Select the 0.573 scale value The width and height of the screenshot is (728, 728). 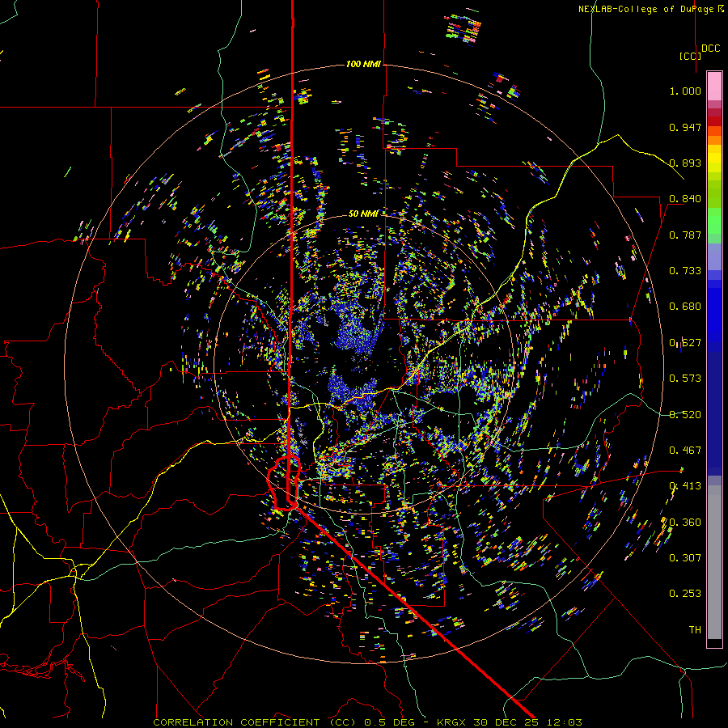pos(685,379)
